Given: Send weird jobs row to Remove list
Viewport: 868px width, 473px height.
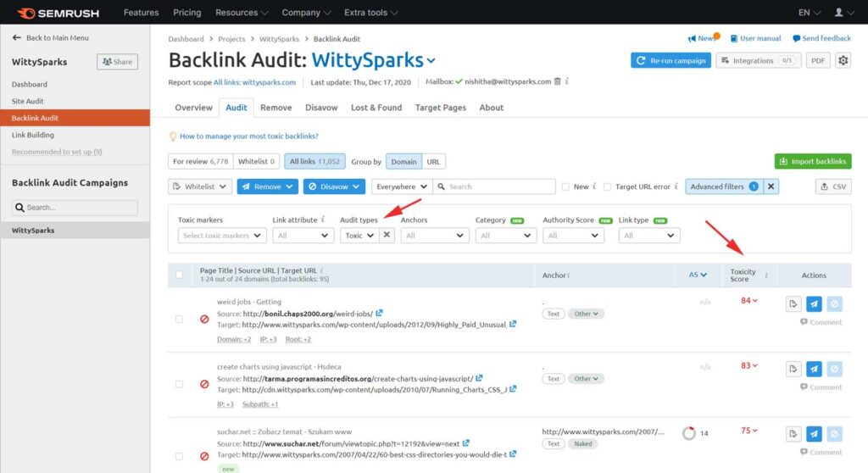Looking at the screenshot, I should [814, 303].
